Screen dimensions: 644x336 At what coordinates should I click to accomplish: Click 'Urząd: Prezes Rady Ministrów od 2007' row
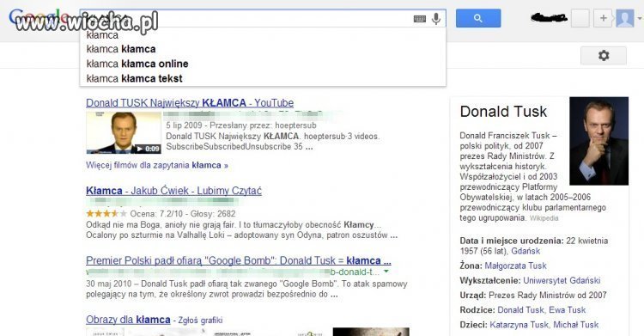click(x=533, y=295)
